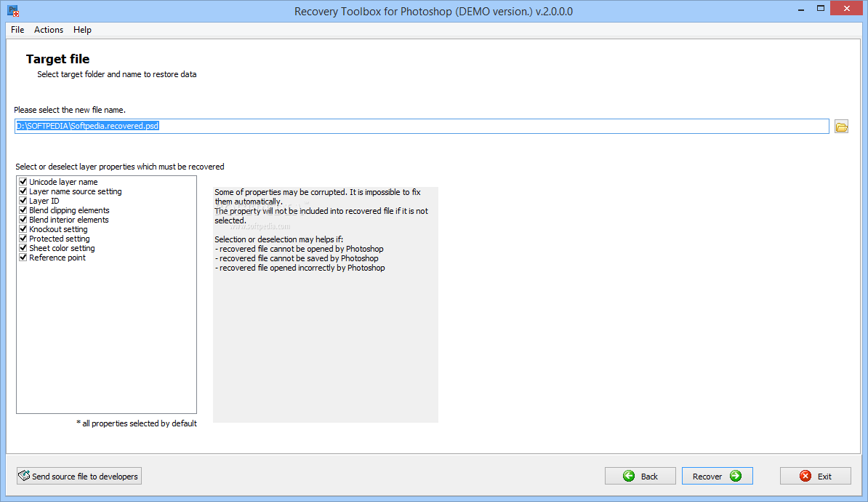Click Send source file to developers button
Screen dimensions: 868x502
(x=79, y=476)
